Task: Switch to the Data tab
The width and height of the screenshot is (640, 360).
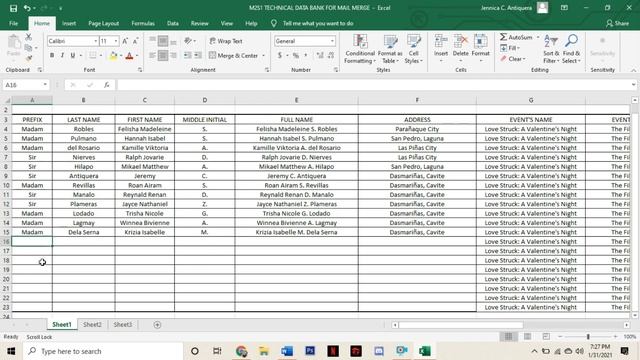Action: point(173,23)
